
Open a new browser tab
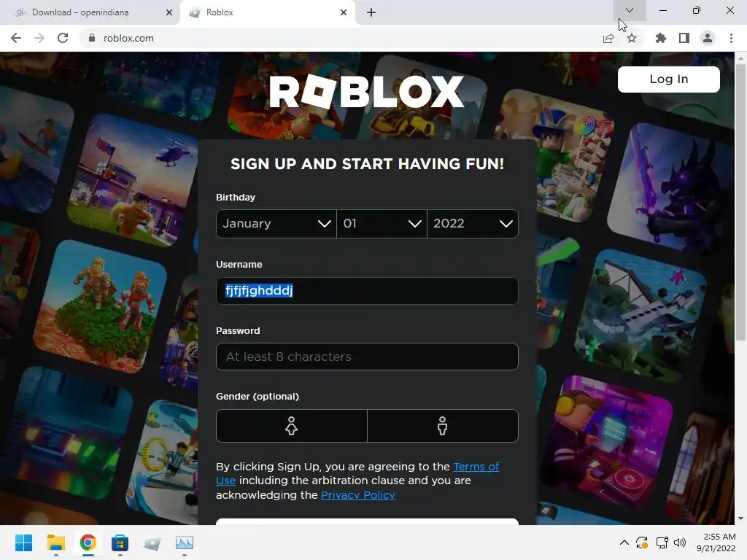click(371, 12)
